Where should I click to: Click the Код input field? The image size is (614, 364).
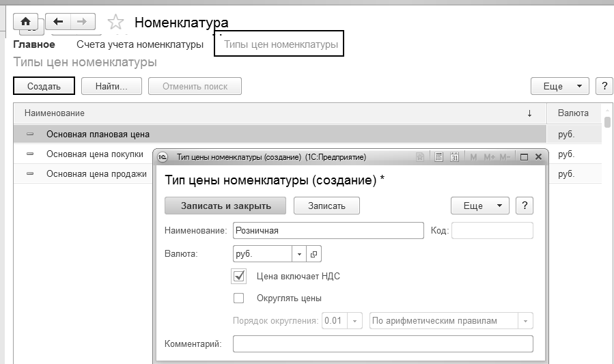492,231
